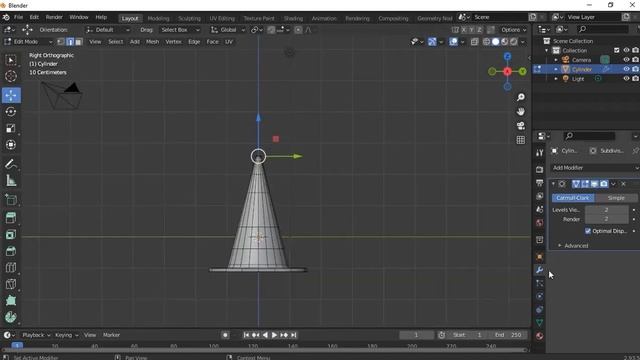640x360 pixels.
Task: Expand the Advanced section
Action: [x=573, y=246]
